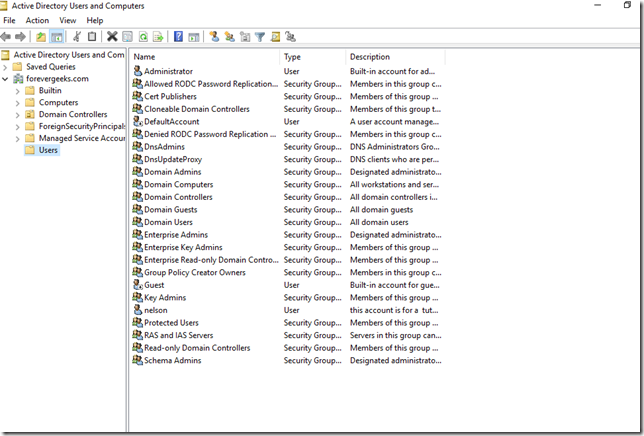Screen dimensions: 644x436
Task: Expand the Domain Controllers node
Action: pos(17,115)
